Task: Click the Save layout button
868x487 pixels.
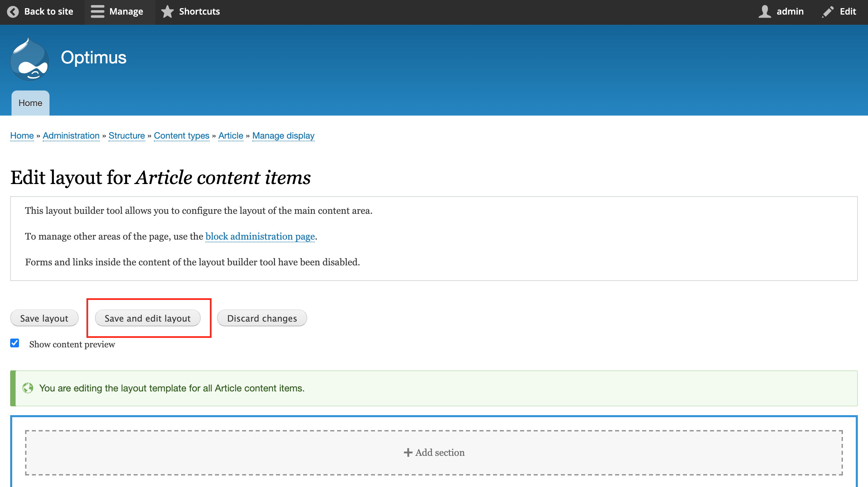Action: 44,318
